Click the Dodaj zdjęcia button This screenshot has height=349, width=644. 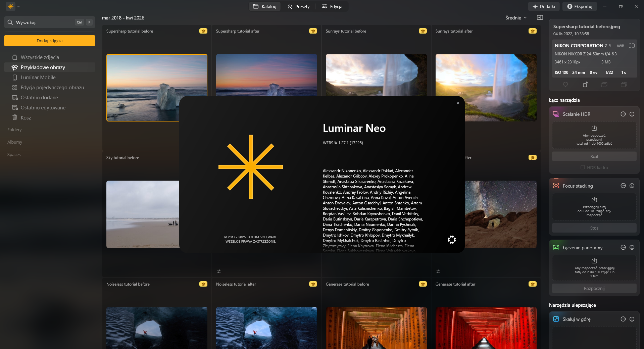[50, 41]
